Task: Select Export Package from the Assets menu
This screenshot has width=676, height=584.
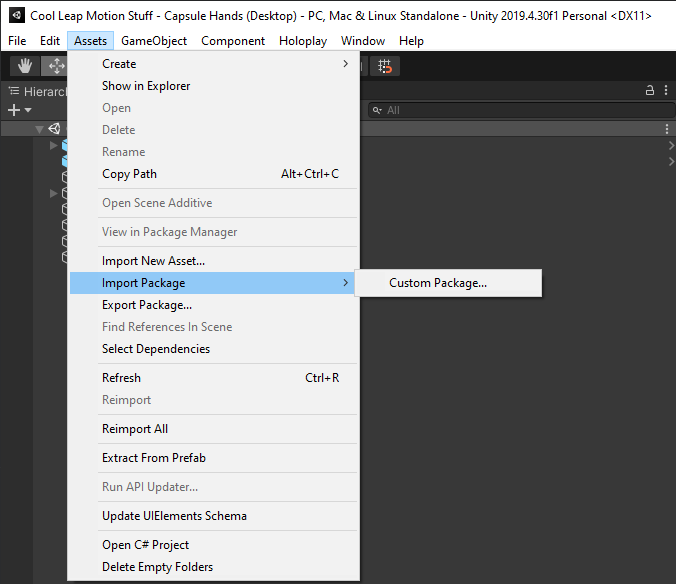Action: coord(147,305)
